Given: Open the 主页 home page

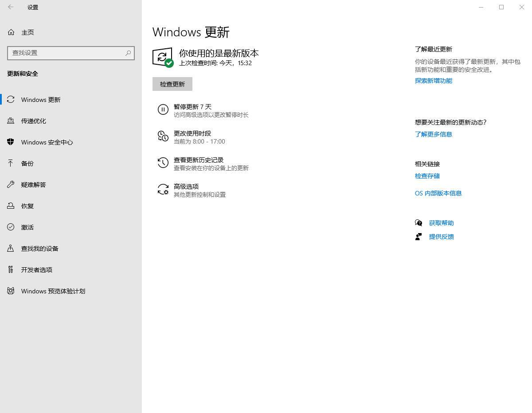Looking at the screenshot, I should pyautogui.click(x=71, y=32).
